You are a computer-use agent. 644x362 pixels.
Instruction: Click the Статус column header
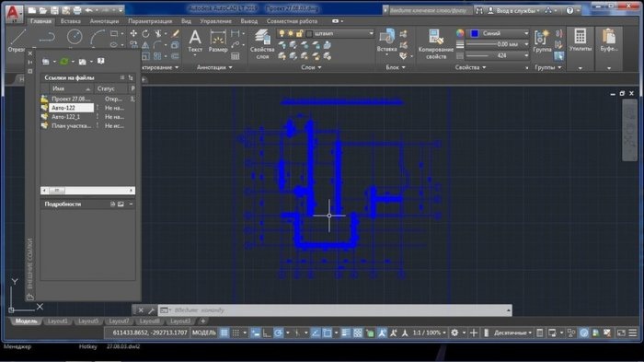tap(111, 88)
